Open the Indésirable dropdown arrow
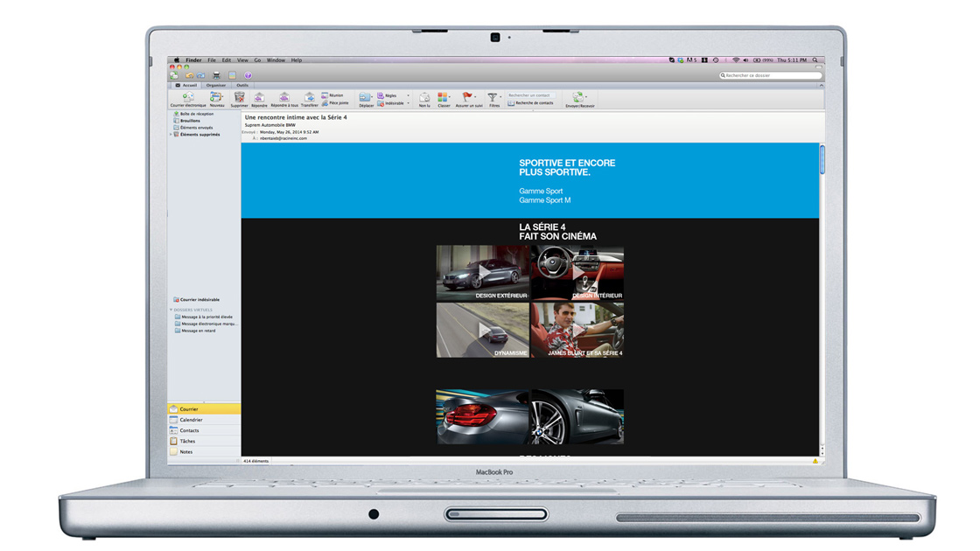 pos(408,104)
